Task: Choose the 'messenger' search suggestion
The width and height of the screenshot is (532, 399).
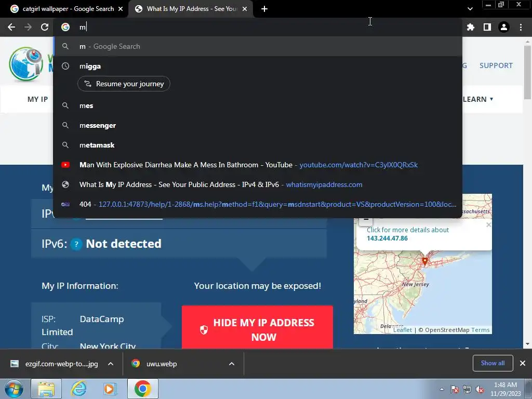Action: click(258, 125)
